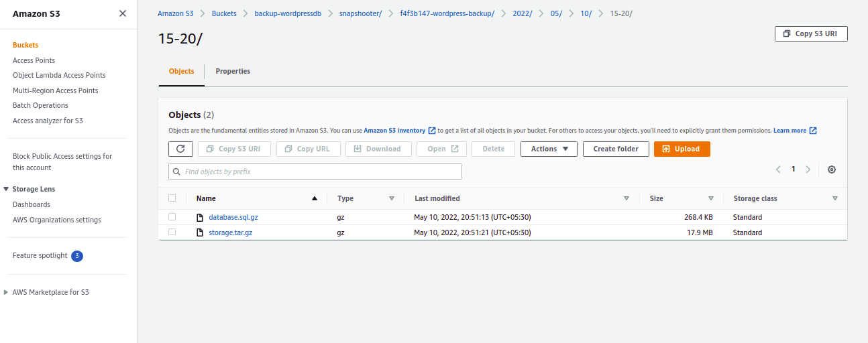Viewport: 868px width, 343px height.
Task: Click the Download button
Action: tap(378, 149)
